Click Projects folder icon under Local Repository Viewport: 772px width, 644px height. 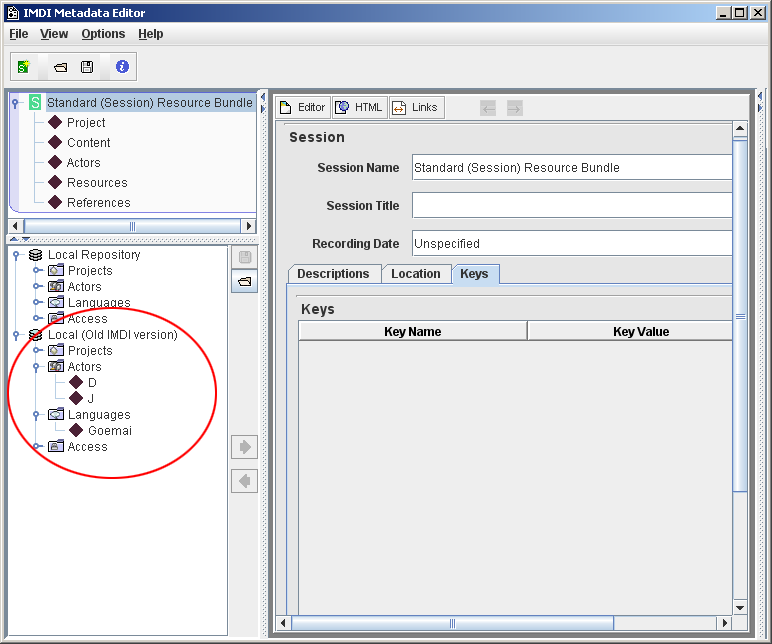(56, 270)
